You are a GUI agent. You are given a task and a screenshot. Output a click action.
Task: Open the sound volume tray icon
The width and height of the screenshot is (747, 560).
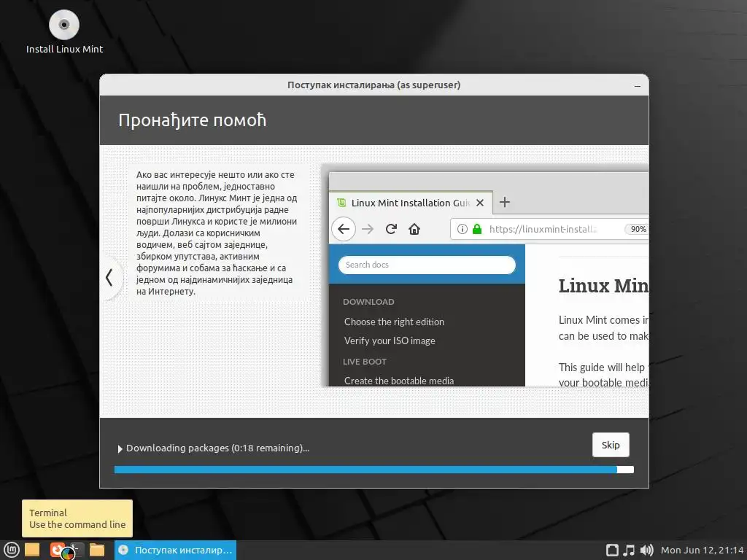646,550
